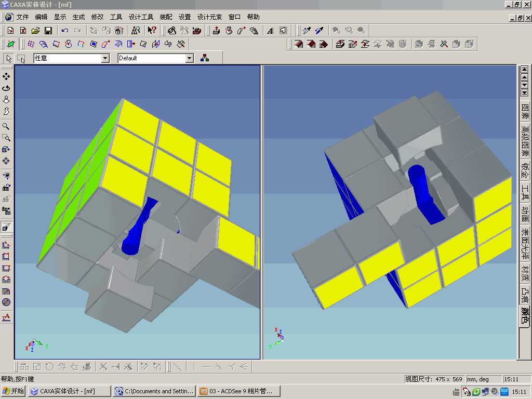This screenshot has width=532, height=399.
Task: Click the sweep wizard icon
Action: pyautogui.click(x=241, y=31)
